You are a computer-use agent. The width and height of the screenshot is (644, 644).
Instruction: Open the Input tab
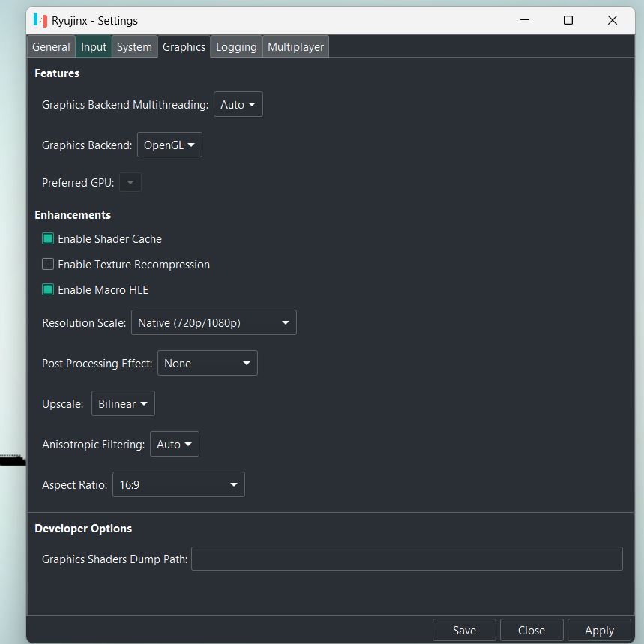(94, 47)
